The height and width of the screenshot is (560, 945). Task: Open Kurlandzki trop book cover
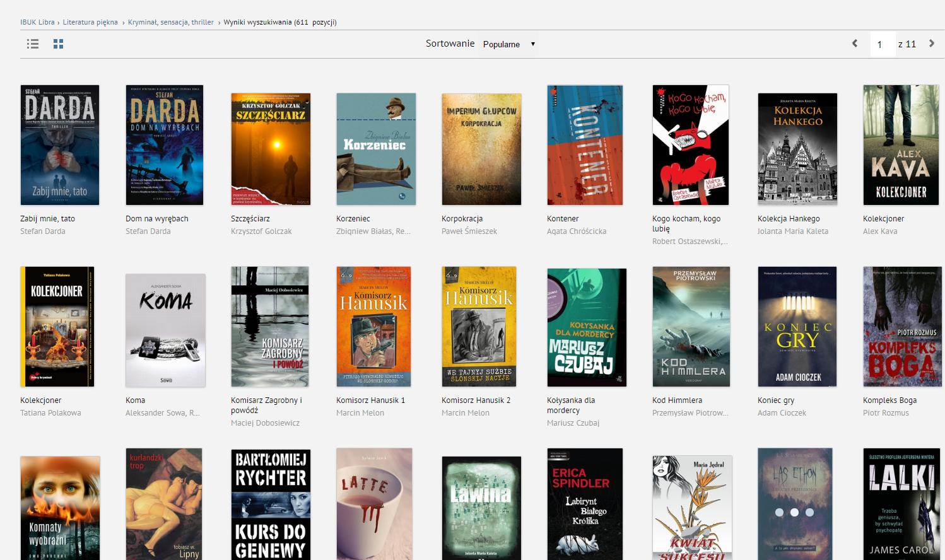pyautogui.click(x=164, y=505)
